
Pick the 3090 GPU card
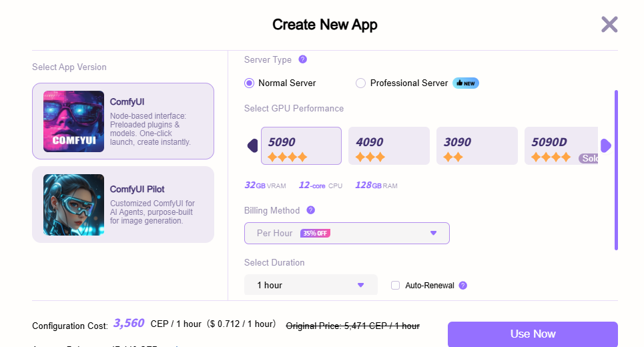tap(476, 146)
